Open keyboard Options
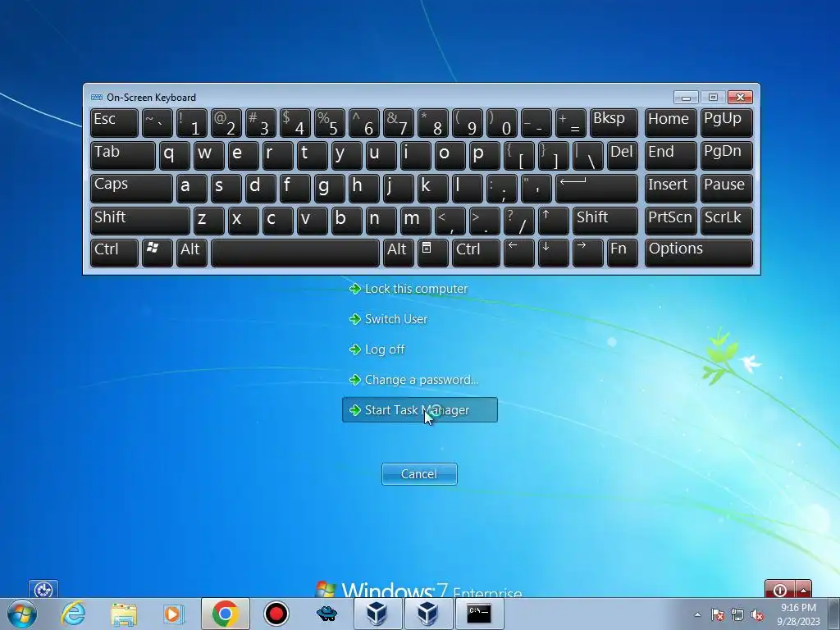 click(699, 253)
